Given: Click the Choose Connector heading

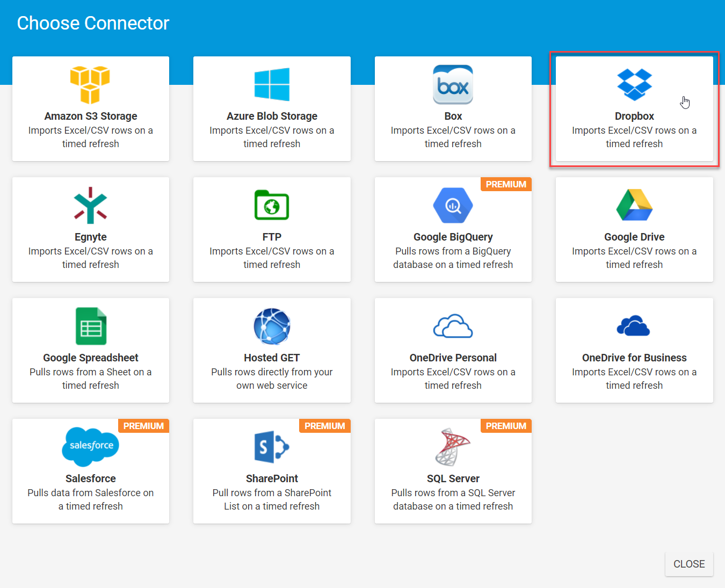Looking at the screenshot, I should [x=93, y=23].
